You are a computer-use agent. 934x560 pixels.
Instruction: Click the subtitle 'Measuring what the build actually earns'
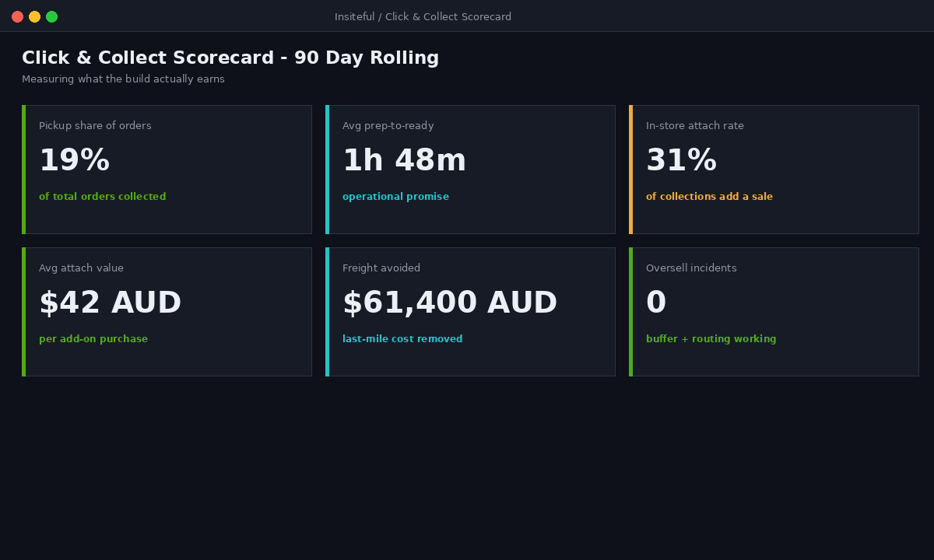[x=123, y=79]
